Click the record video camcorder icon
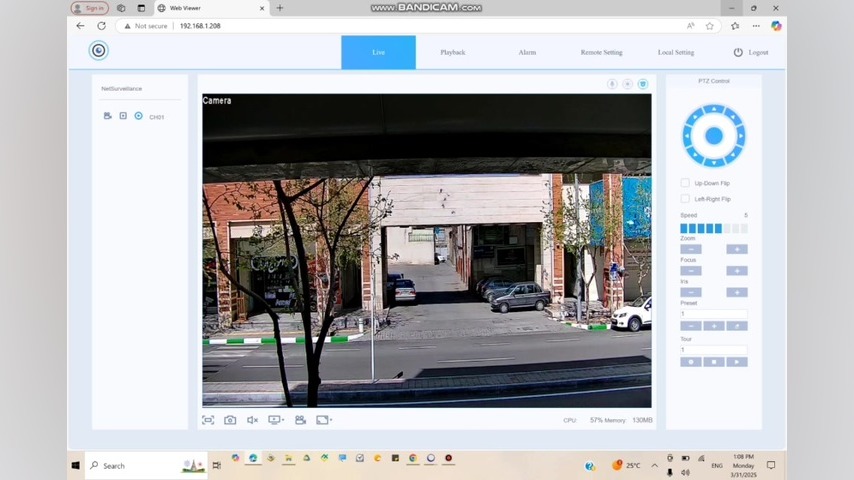 tap(300, 420)
